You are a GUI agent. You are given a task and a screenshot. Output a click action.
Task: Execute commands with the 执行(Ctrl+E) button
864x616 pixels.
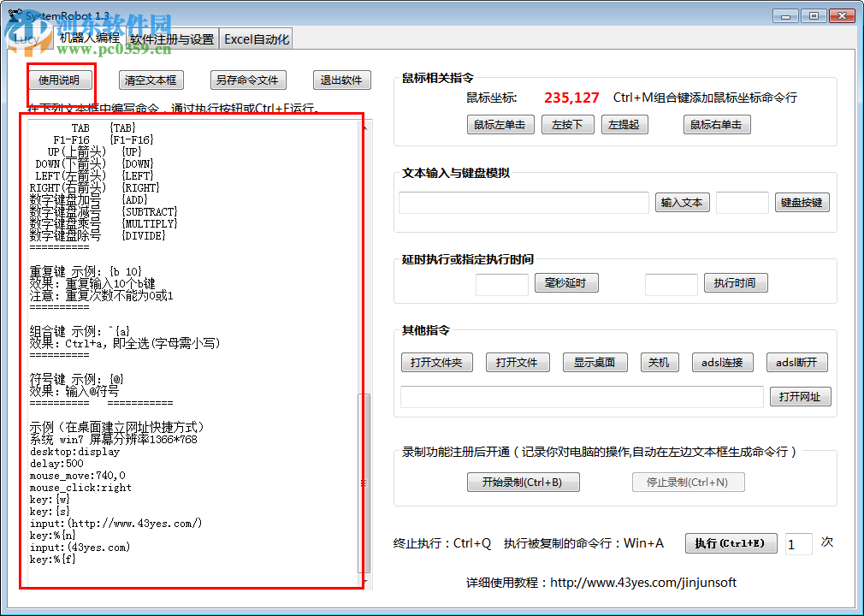coord(731,542)
